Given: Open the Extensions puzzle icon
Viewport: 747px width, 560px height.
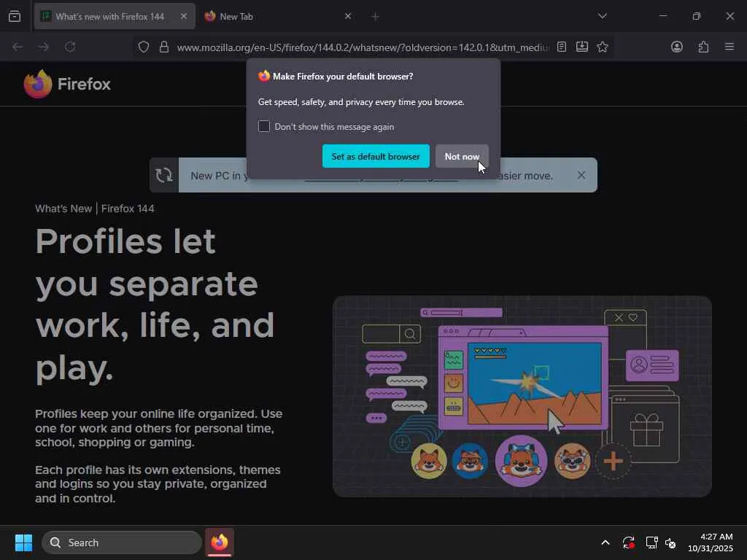Looking at the screenshot, I should tap(703, 47).
